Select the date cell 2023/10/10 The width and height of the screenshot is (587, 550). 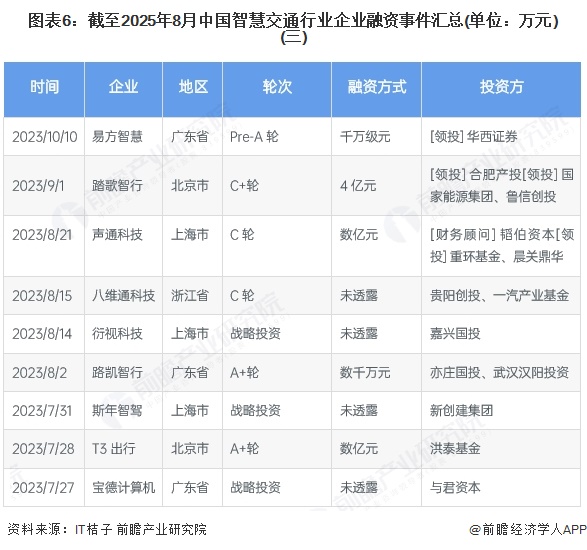click(x=45, y=137)
